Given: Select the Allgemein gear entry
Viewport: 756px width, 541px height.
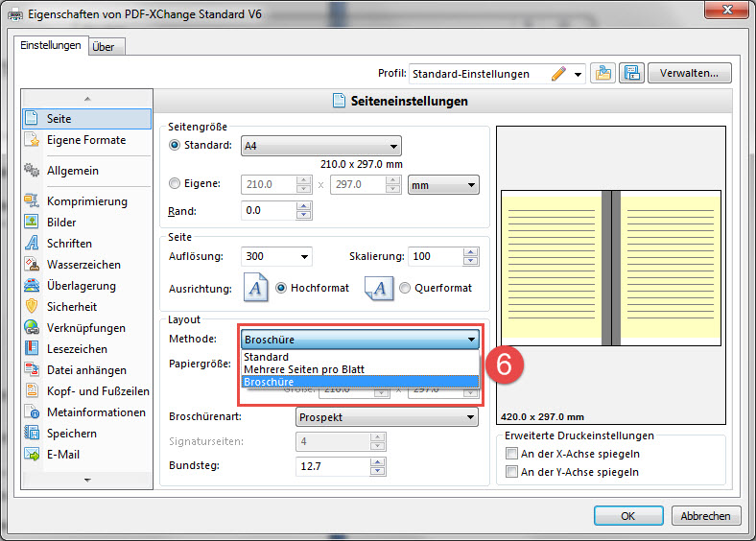Looking at the screenshot, I should coord(86,171).
